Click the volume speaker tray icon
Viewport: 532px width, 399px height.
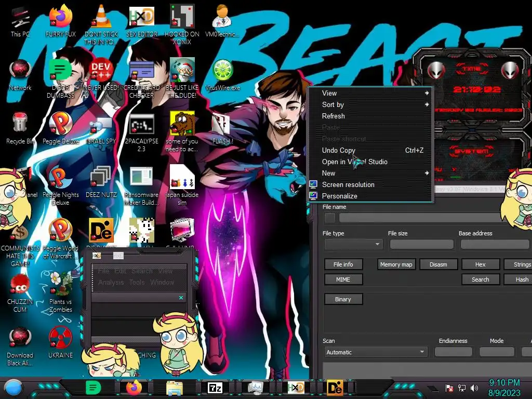474,388
